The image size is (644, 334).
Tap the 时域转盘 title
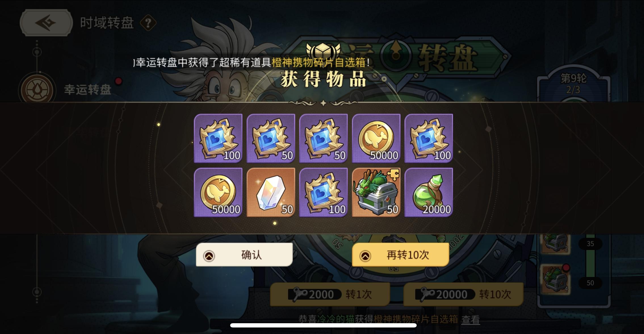click(107, 23)
